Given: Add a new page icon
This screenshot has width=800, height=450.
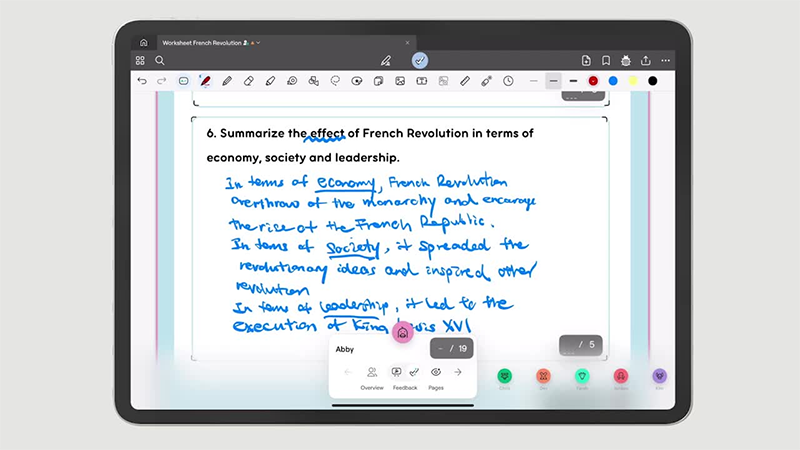Looking at the screenshot, I should (x=586, y=61).
